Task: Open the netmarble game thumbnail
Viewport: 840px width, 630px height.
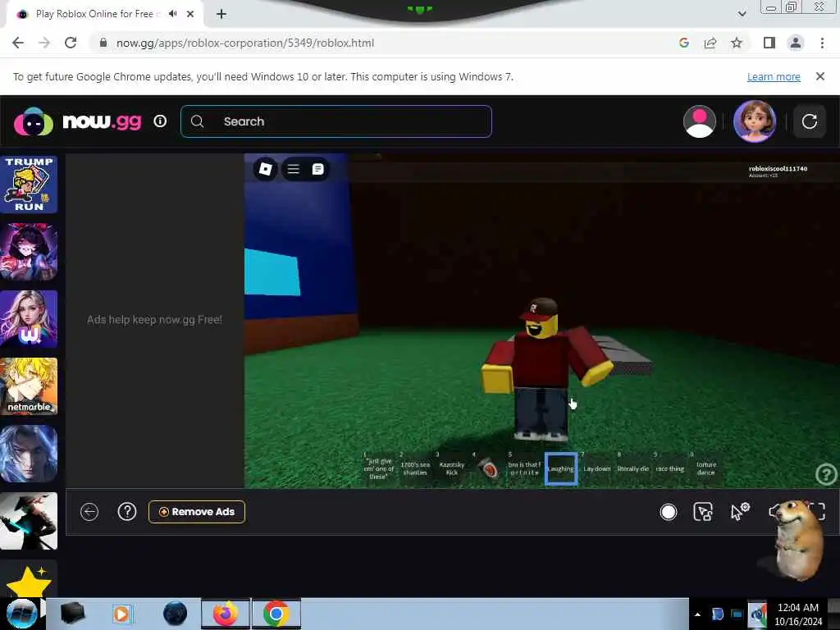Action: (29, 386)
